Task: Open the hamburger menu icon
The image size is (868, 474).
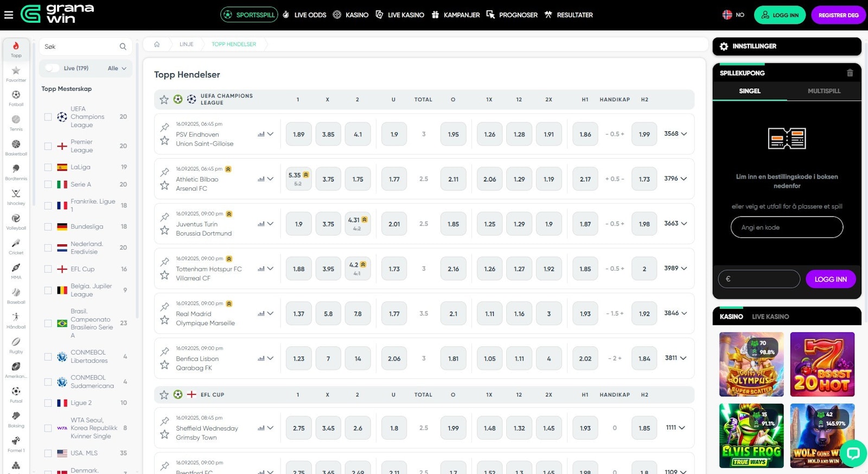Action: pos(9,15)
